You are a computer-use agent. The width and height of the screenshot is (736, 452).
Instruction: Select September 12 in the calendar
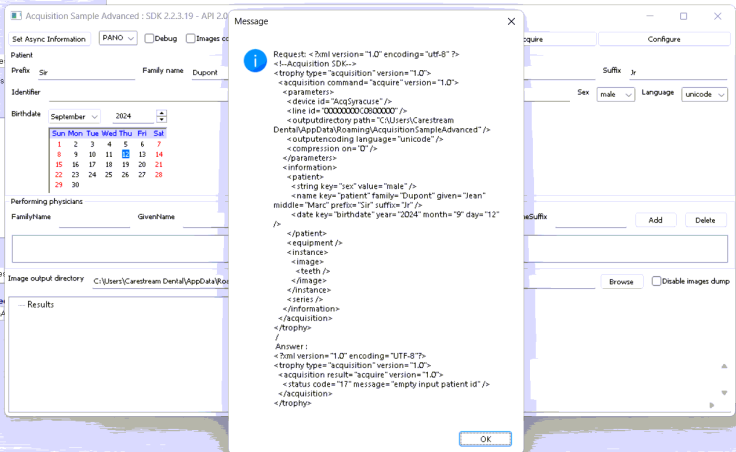125,154
